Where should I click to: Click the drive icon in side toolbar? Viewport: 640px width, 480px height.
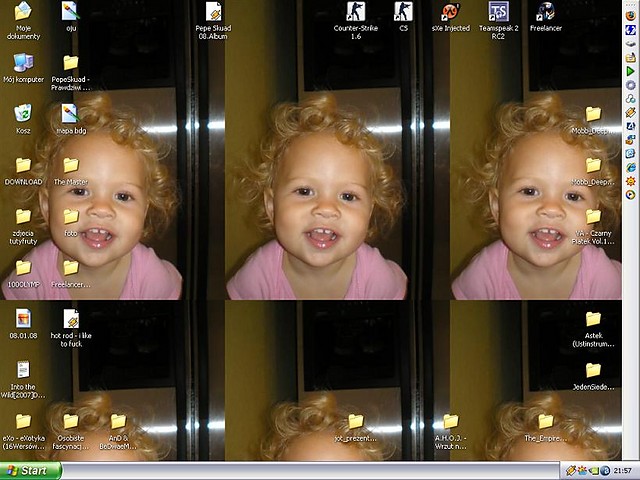[x=631, y=43]
